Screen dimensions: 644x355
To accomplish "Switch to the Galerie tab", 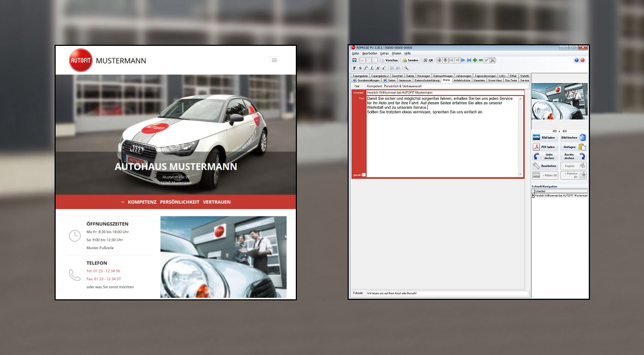I will [x=410, y=76].
